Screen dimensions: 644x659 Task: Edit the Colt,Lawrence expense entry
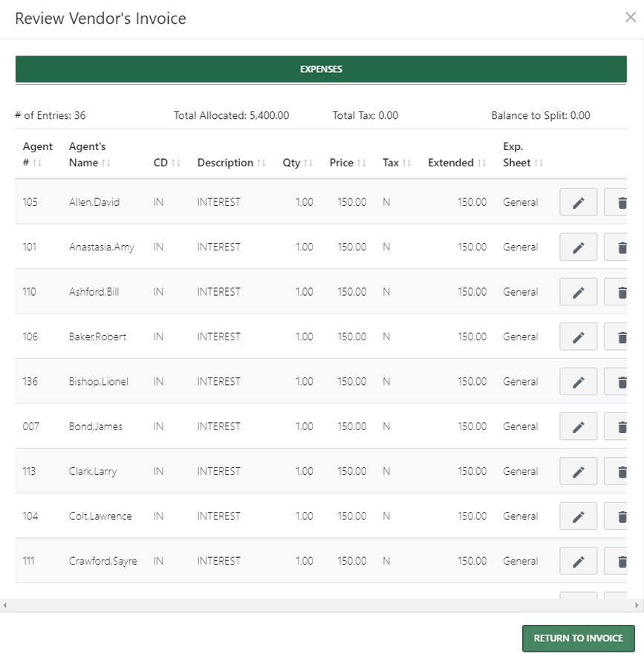tap(579, 516)
